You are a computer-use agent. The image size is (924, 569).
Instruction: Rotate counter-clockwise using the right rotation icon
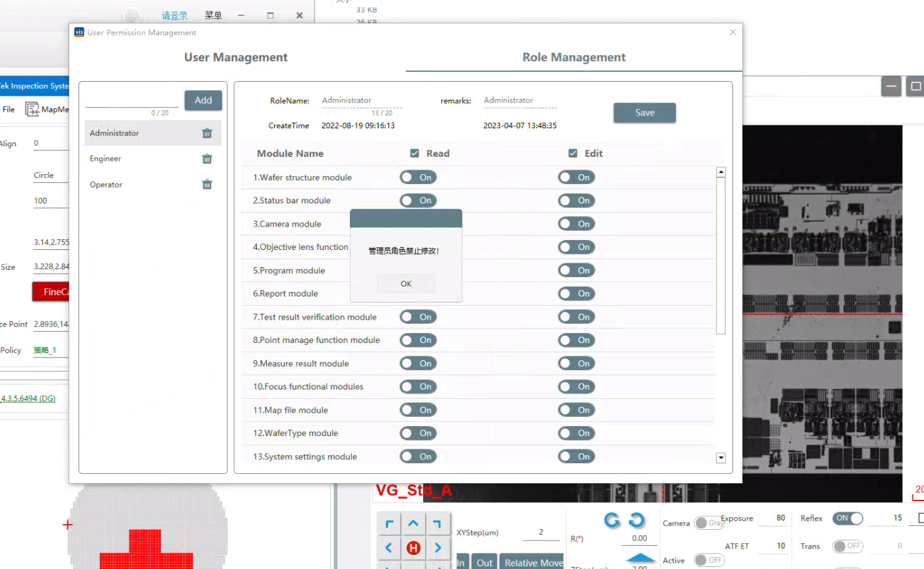(x=637, y=520)
